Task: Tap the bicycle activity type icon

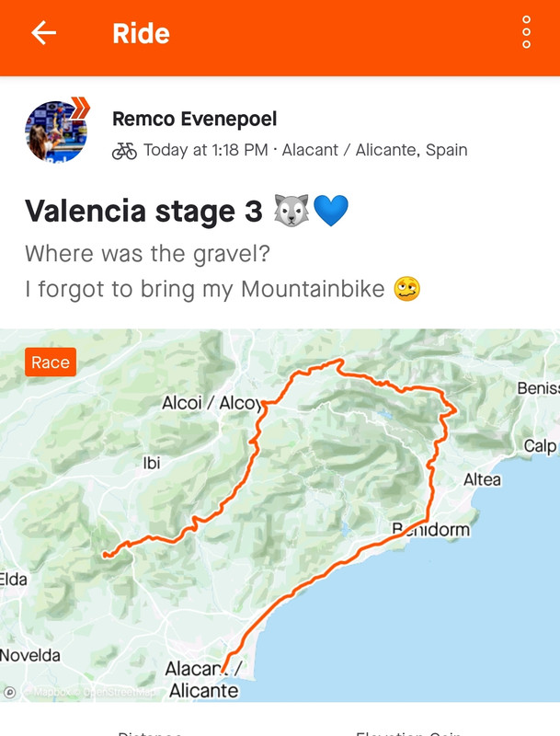Action: (124, 151)
